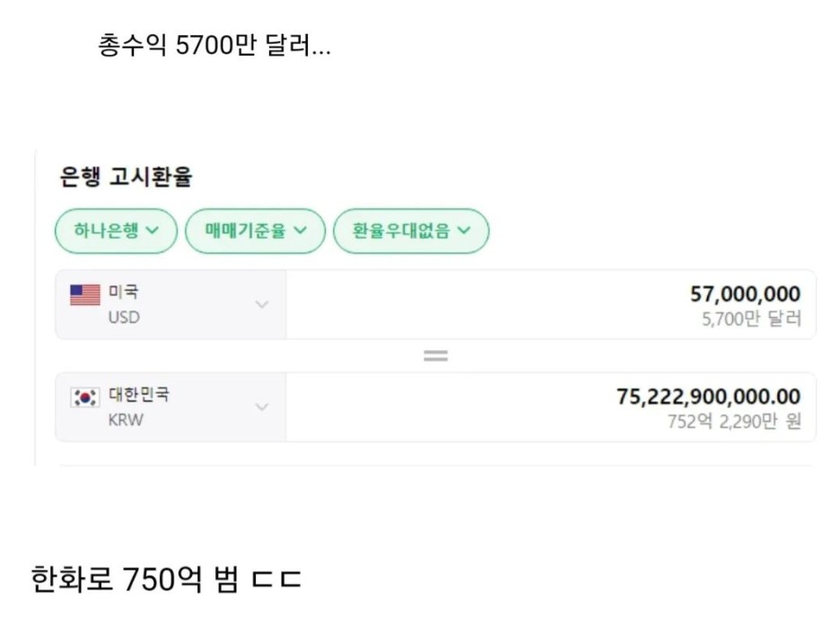Click the 은행 고시환율 heading
The width and height of the screenshot is (840, 628).
tap(126, 178)
